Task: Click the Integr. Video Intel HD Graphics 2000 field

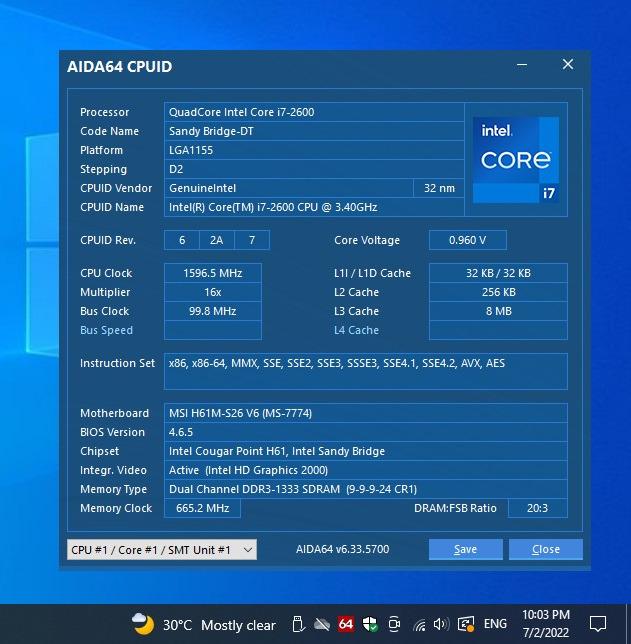Action: coord(366,470)
